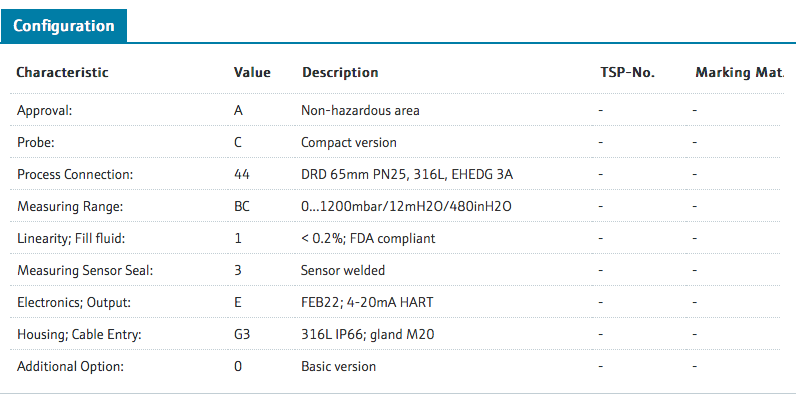Screen dimensions: 796x394
Task: Click Non-hazardous area description text
Action: point(360,111)
